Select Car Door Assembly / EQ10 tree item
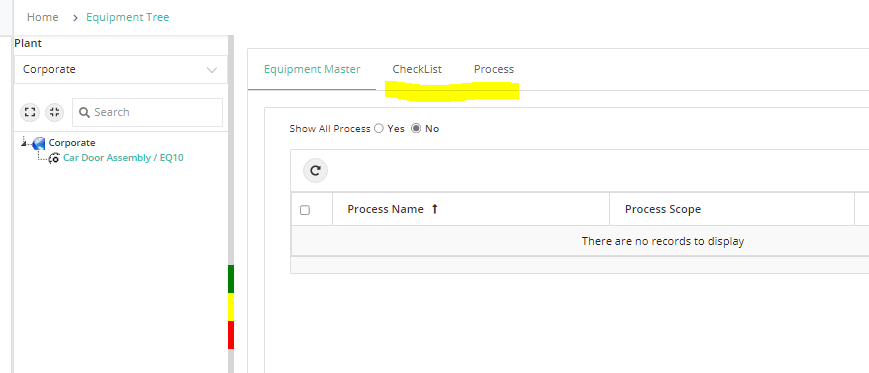This screenshot has width=869, height=373. [x=123, y=158]
